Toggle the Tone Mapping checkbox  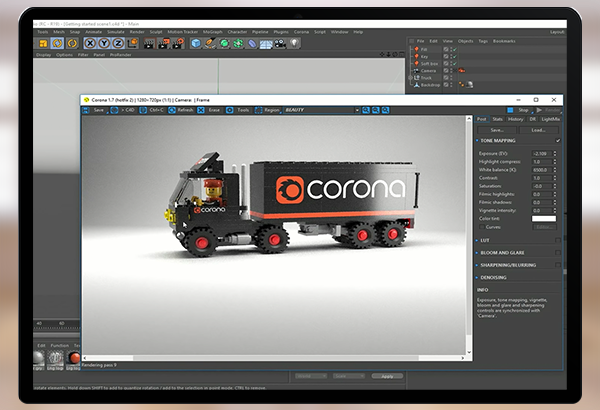(x=558, y=141)
